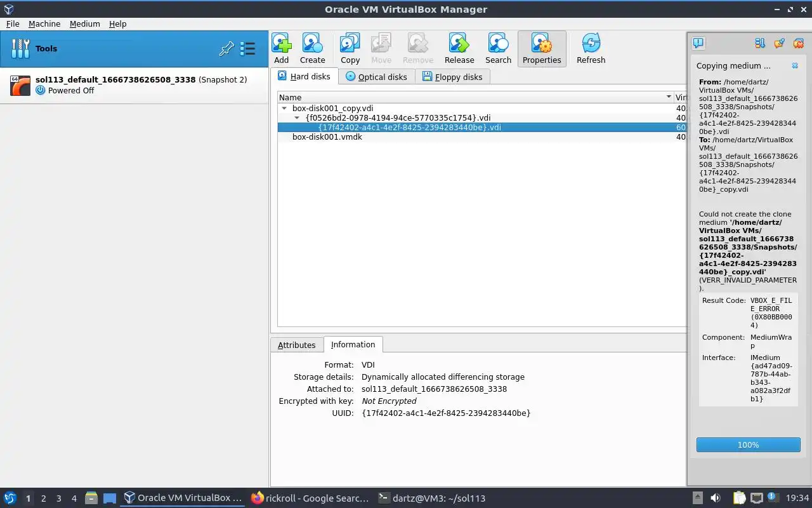The height and width of the screenshot is (508, 812).
Task: Click the 'Attached to' sol113_default value
Action: coord(434,389)
